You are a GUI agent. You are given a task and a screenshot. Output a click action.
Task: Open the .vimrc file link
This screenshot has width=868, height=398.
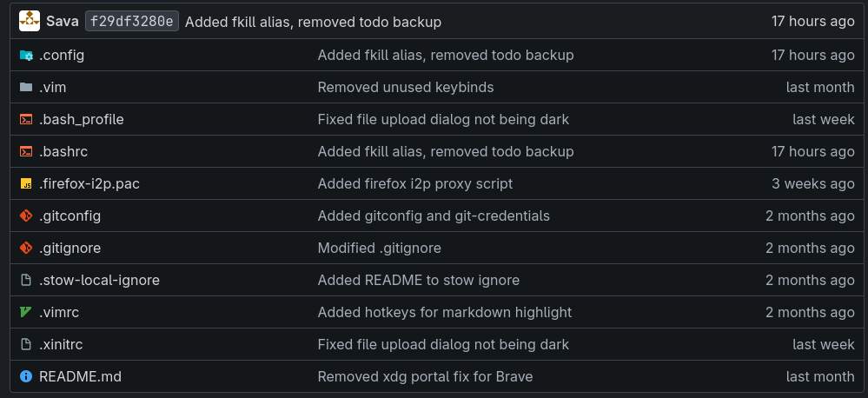click(x=59, y=312)
